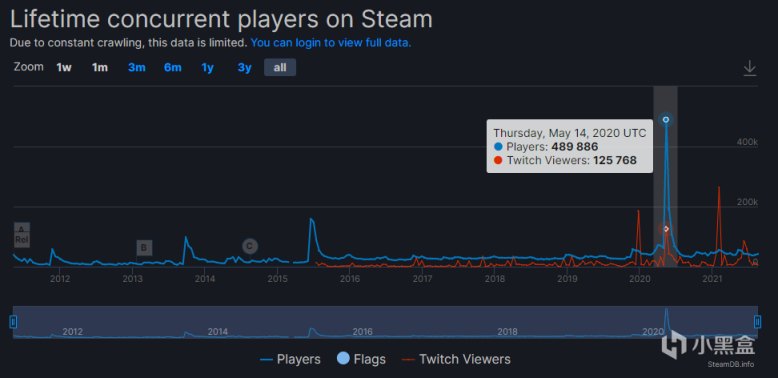Click the Twitch Viewers highlighted data point

click(x=666, y=229)
